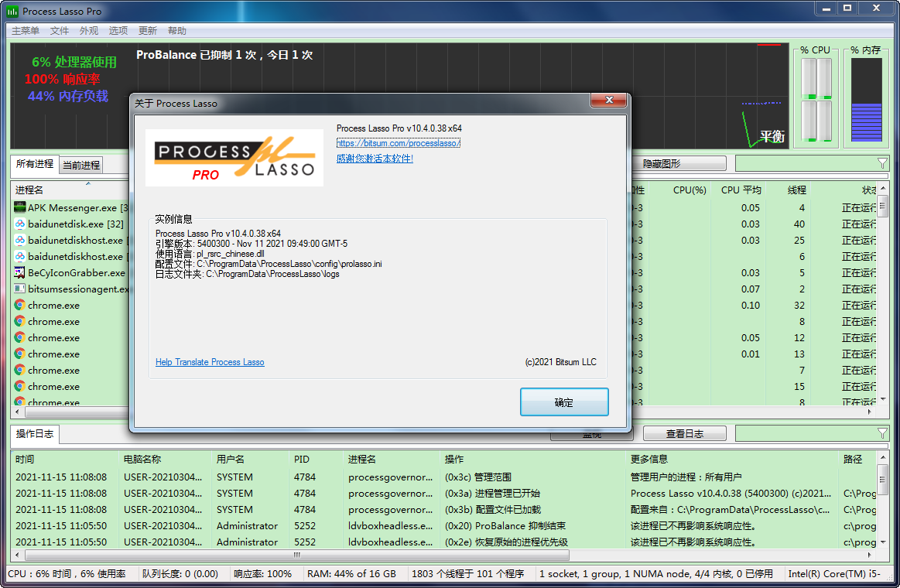This screenshot has width=900, height=588.
Task: Open the 主菜单 menu
Action: (x=26, y=30)
